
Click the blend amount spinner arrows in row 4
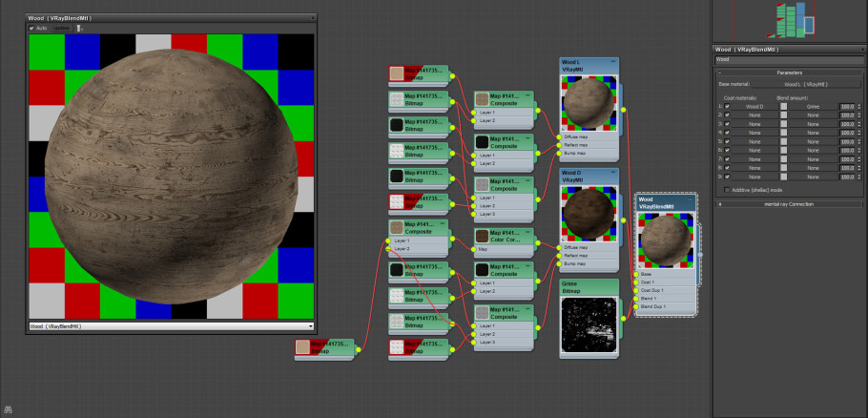[858, 133]
